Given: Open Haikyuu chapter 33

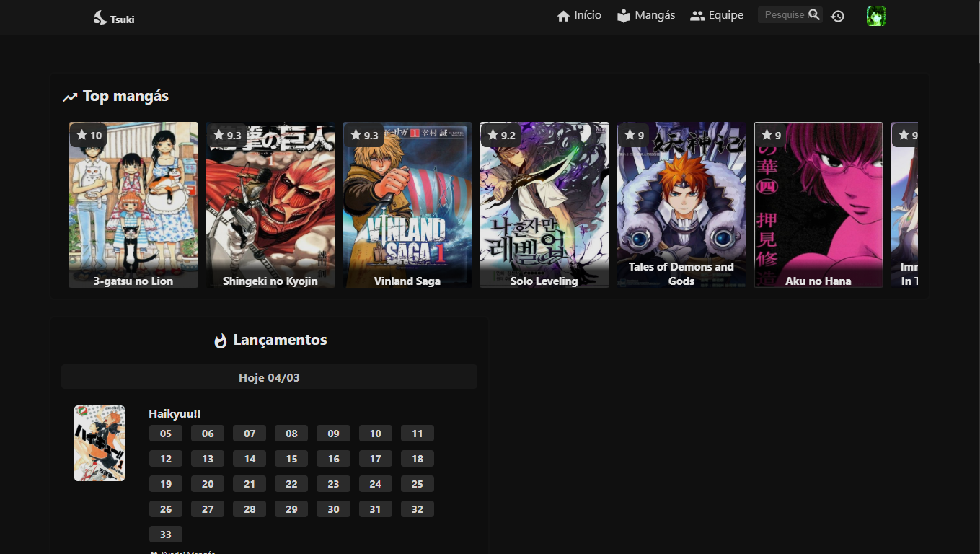Looking at the screenshot, I should point(166,535).
